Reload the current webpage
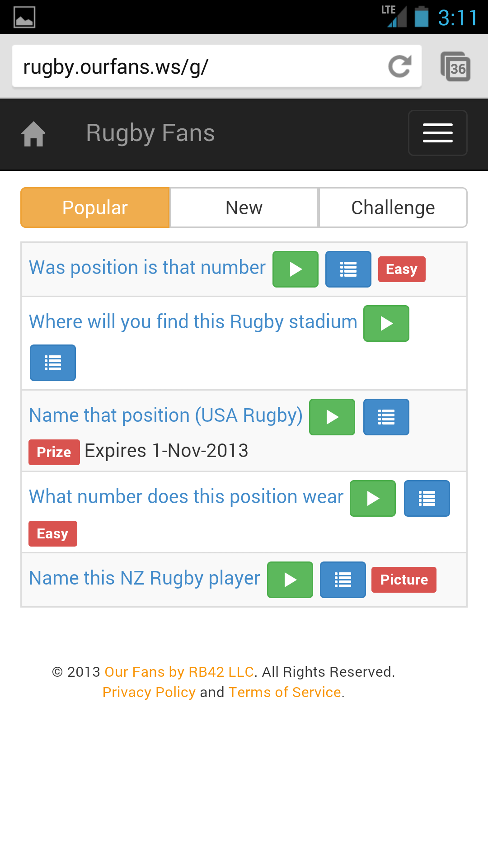Image resolution: width=488 pixels, height=868 pixels. coord(399,66)
